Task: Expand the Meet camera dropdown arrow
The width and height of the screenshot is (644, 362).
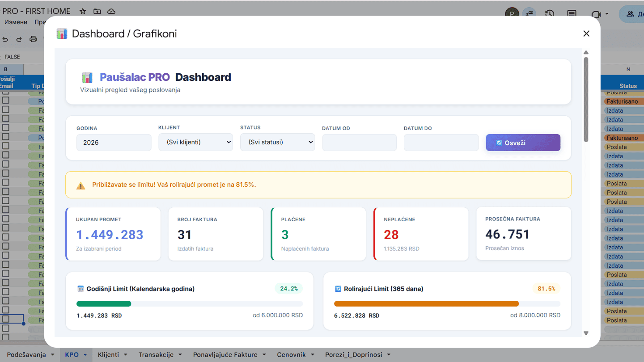Action: click(607, 14)
